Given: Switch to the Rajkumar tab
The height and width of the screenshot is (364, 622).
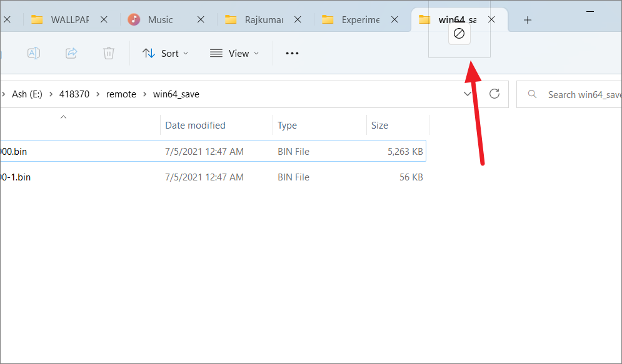Looking at the screenshot, I should [264, 20].
